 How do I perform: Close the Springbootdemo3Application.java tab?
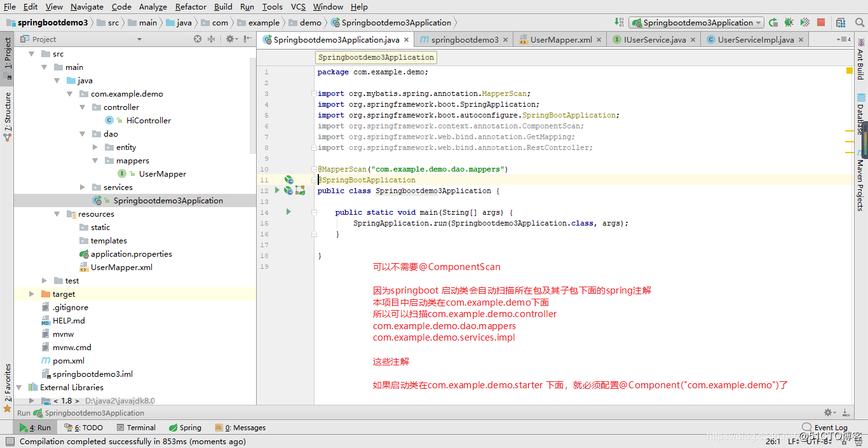(x=407, y=39)
